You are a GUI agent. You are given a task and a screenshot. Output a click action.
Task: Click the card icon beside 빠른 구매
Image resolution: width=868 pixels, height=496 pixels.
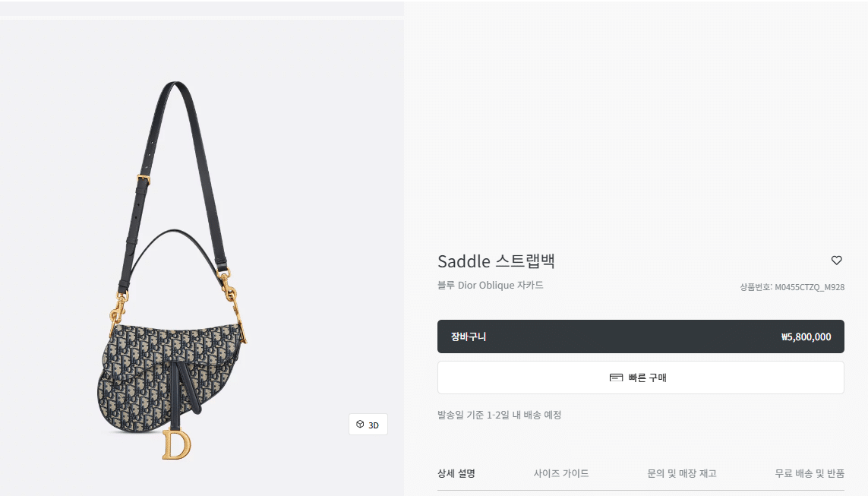[x=616, y=378]
